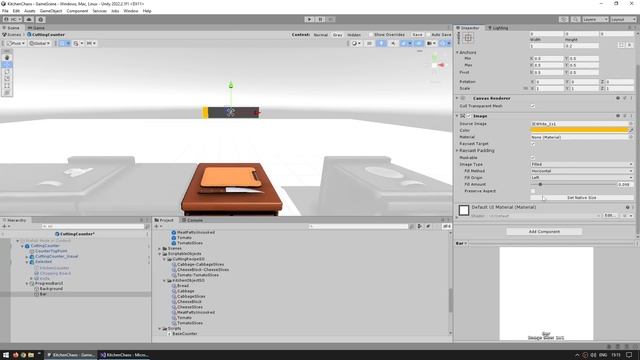Screen dimensions: 640x360
Task: Select the Rotate tool in scene overlay
Action: pos(7,71)
